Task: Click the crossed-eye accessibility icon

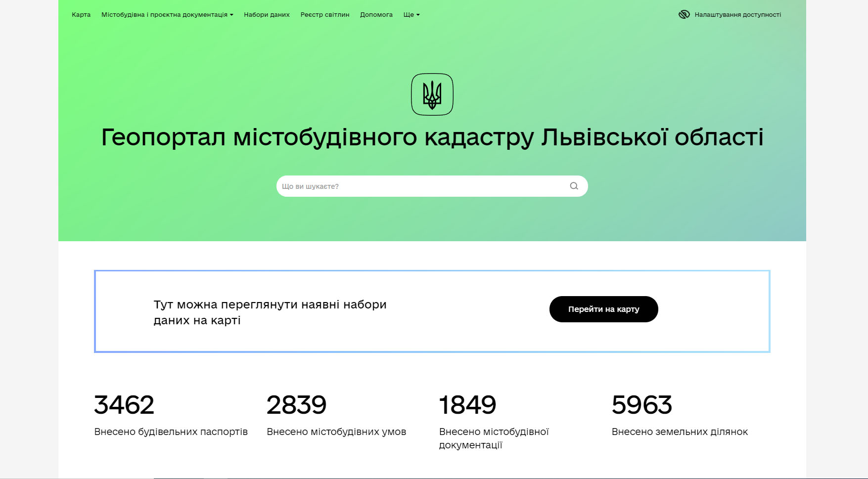Action: pos(684,14)
